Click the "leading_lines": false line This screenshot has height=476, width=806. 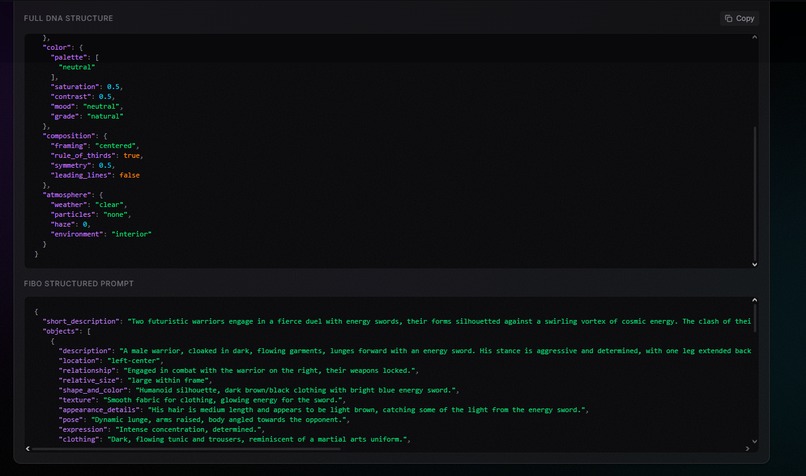95,175
